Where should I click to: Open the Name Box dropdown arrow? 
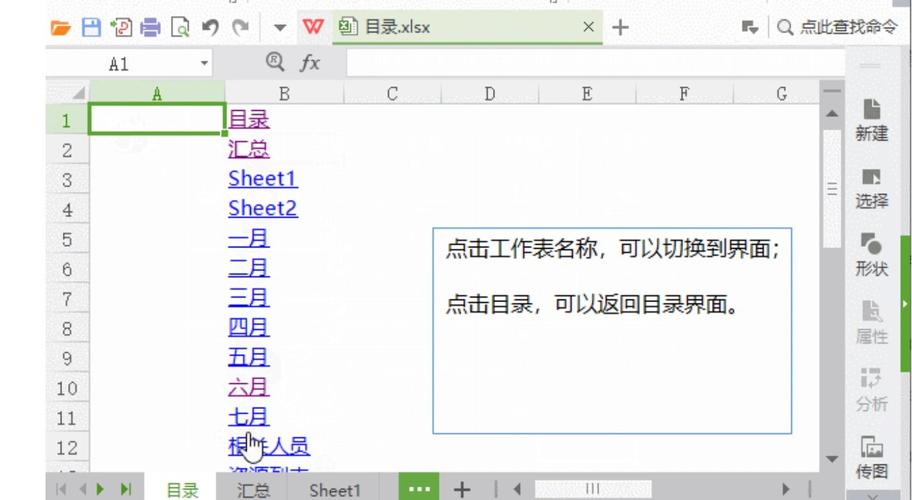click(204, 63)
